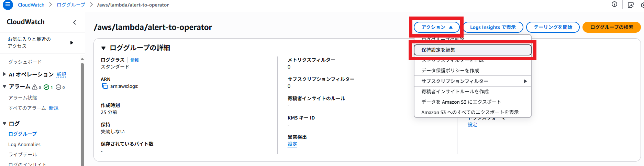Open the hamburger navigation menu icon
This screenshot has height=166, width=644.
tap(8, 5)
